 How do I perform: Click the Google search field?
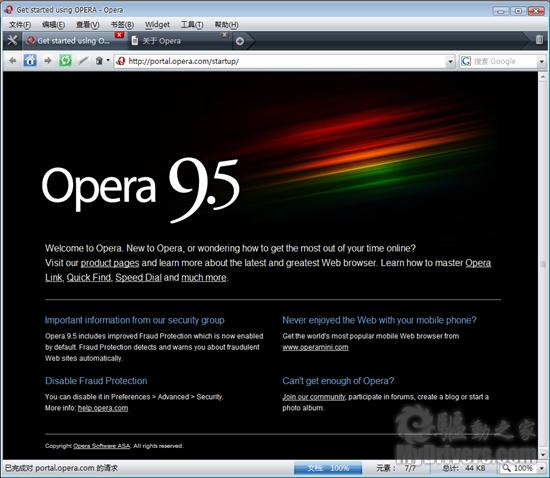tap(504, 61)
